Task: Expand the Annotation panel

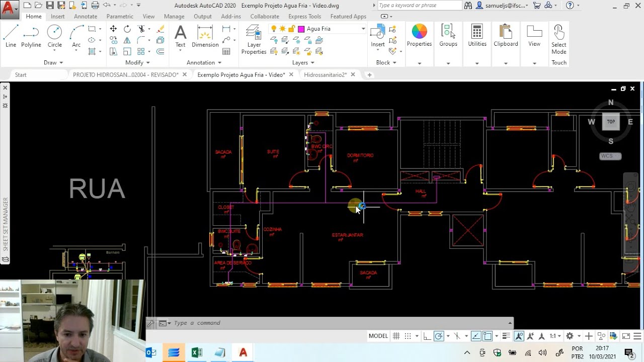Action: click(204, 62)
